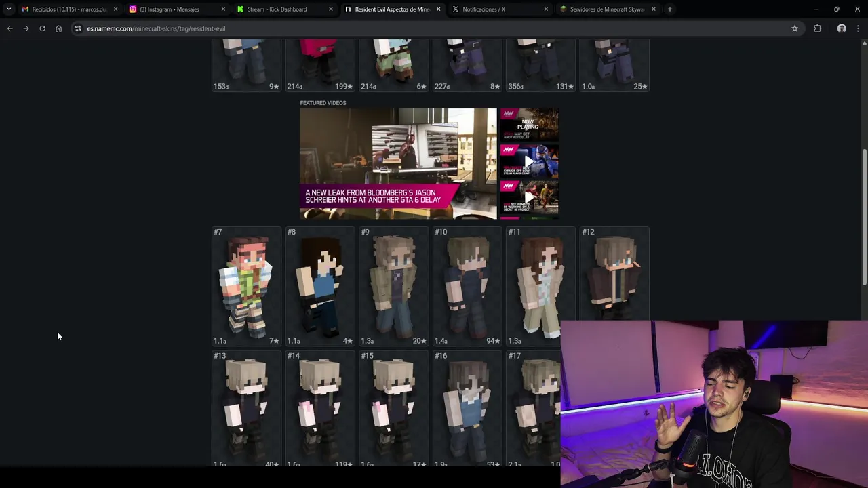The height and width of the screenshot is (488, 868).
Task: Open the Chrome profile avatar
Action: [x=842, y=28]
